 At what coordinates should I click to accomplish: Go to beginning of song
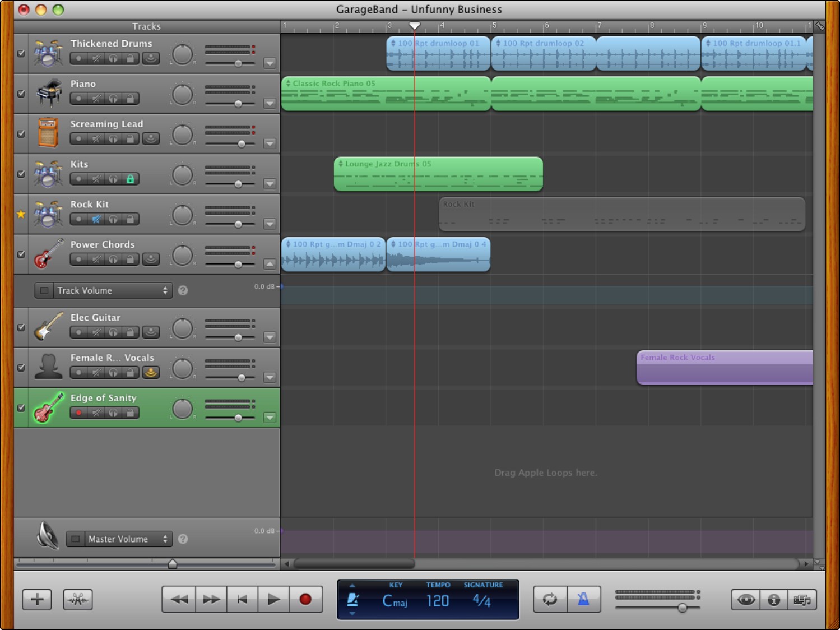[242, 599]
